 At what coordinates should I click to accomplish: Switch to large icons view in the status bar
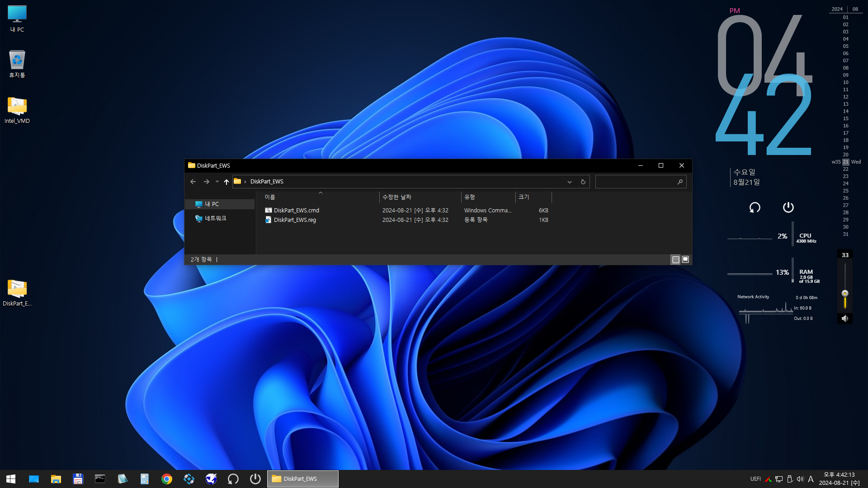685,259
